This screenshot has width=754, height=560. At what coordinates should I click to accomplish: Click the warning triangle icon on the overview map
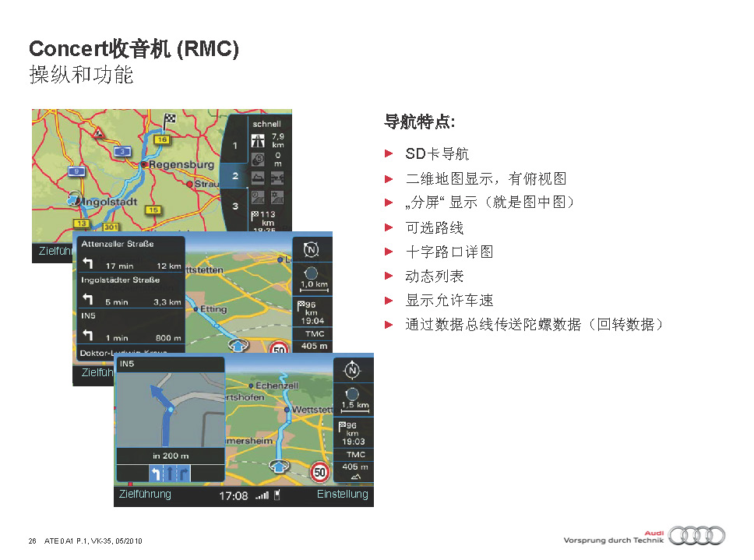coord(99,132)
